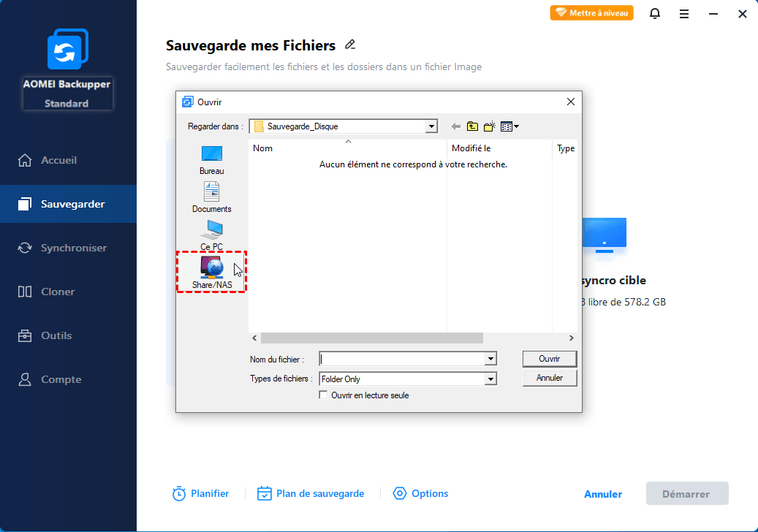Click the Mettre à niveau upgrade button
Viewport: 758px width, 532px height.
591,13
